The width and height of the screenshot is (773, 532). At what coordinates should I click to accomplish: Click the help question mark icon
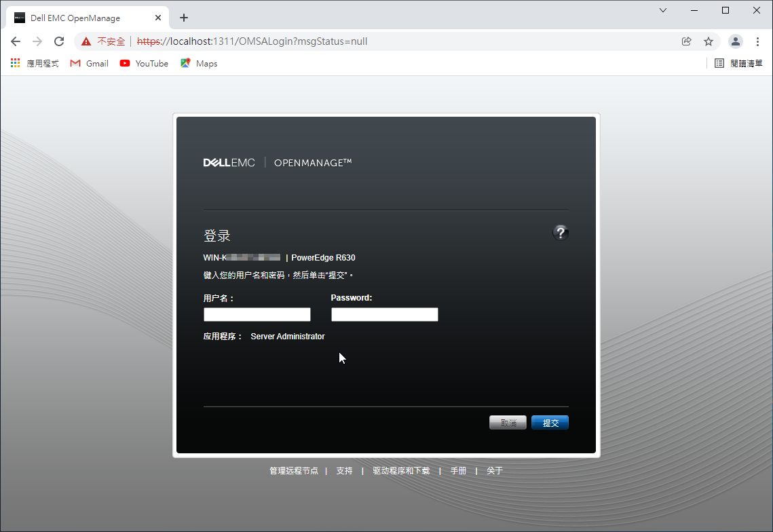click(x=560, y=233)
